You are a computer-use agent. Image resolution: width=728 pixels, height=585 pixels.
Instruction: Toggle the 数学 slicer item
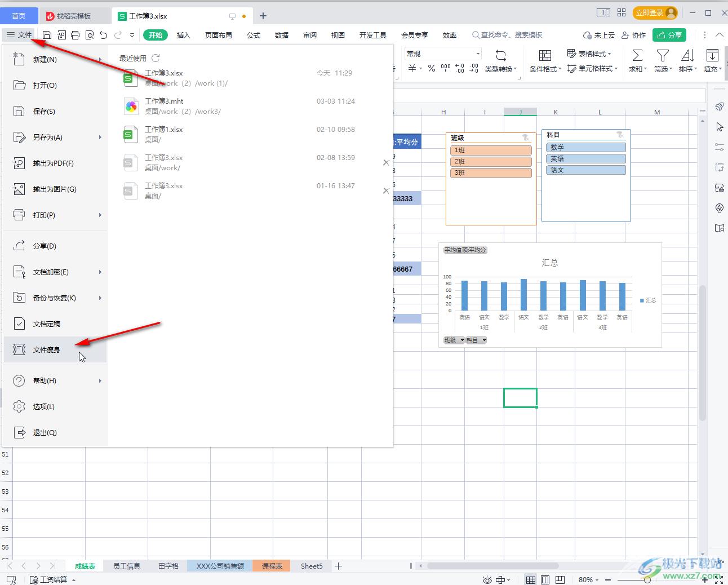[586, 147]
